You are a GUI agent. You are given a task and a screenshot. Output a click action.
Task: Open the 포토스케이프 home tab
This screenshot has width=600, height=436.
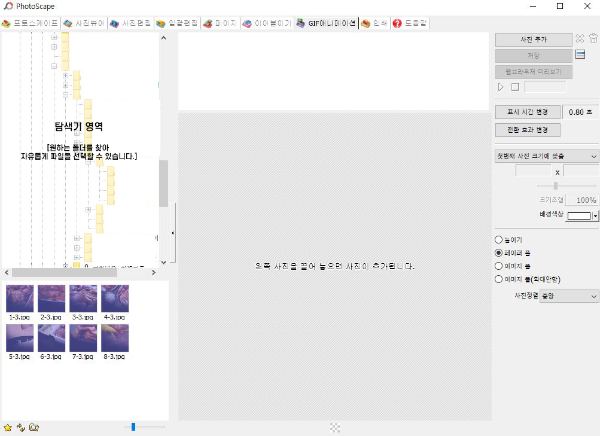click(x=30, y=23)
